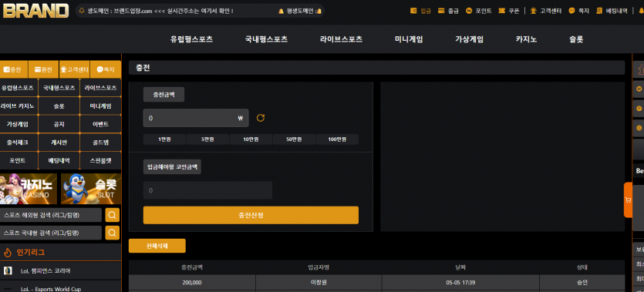This screenshot has height=292, width=644.
Task: Go to 미니게임 in main navigation
Action: [x=409, y=39]
